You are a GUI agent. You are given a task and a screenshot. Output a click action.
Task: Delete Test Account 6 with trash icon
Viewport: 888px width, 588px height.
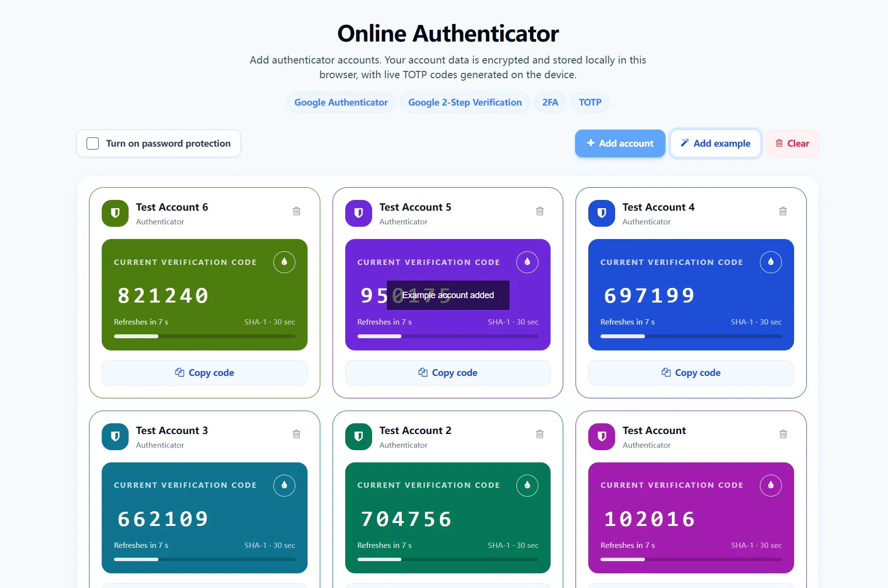coord(296,211)
